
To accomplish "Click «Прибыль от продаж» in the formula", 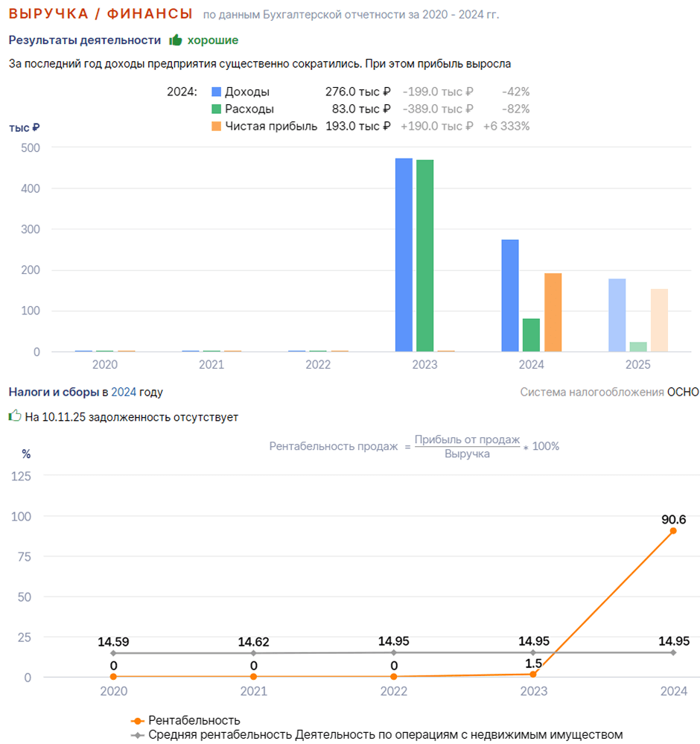I will click(x=468, y=439).
